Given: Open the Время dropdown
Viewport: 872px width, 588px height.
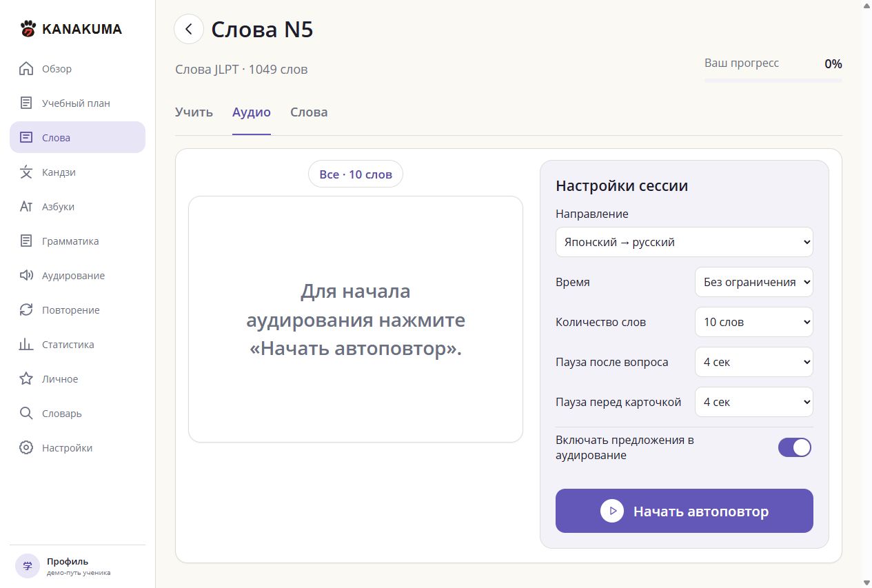Looking at the screenshot, I should (x=754, y=283).
